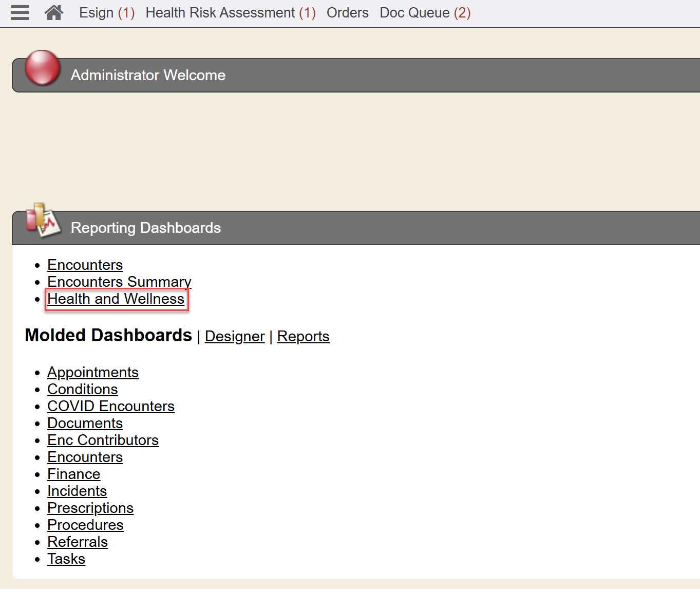Go to Orders in the top bar

tap(347, 13)
